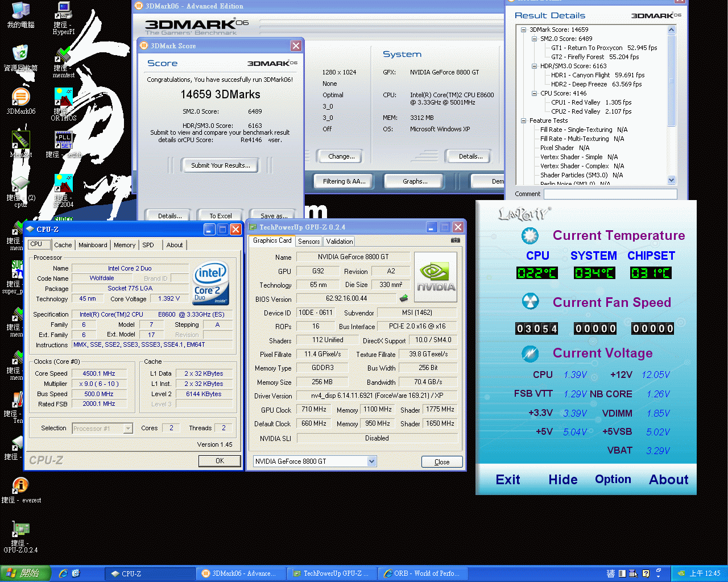The image size is (728, 582).
Task: Click Save as button in 3DMark Score
Action: click(274, 216)
